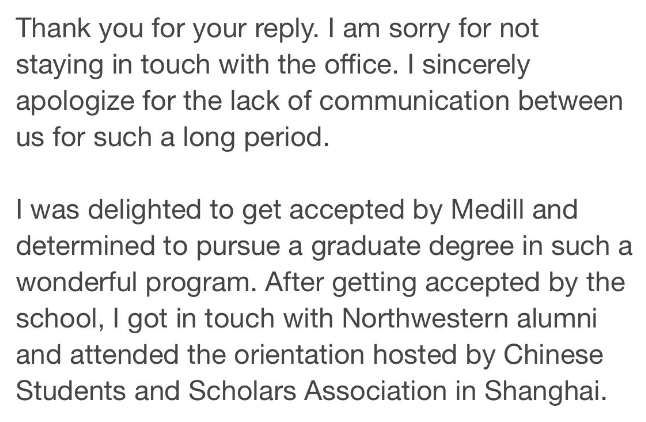
Task: Click on the word "wonderful"
Action: (77, 282)
